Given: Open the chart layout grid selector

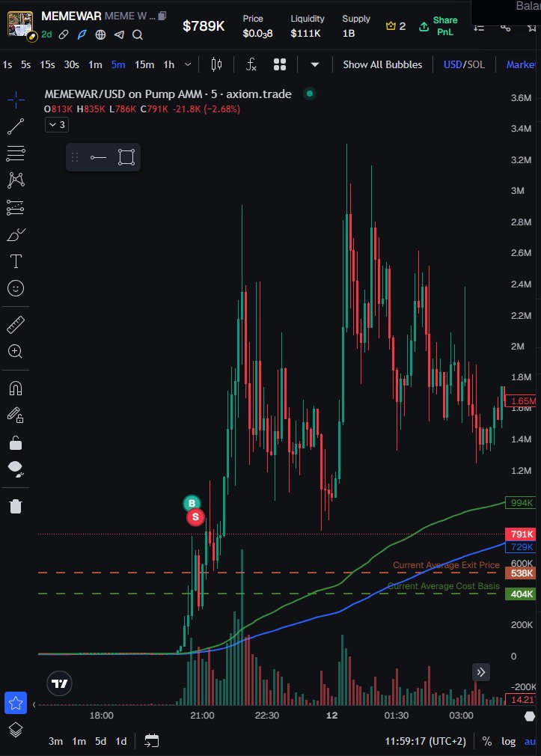Looking at the screenshot, I should tap(280, 64).
